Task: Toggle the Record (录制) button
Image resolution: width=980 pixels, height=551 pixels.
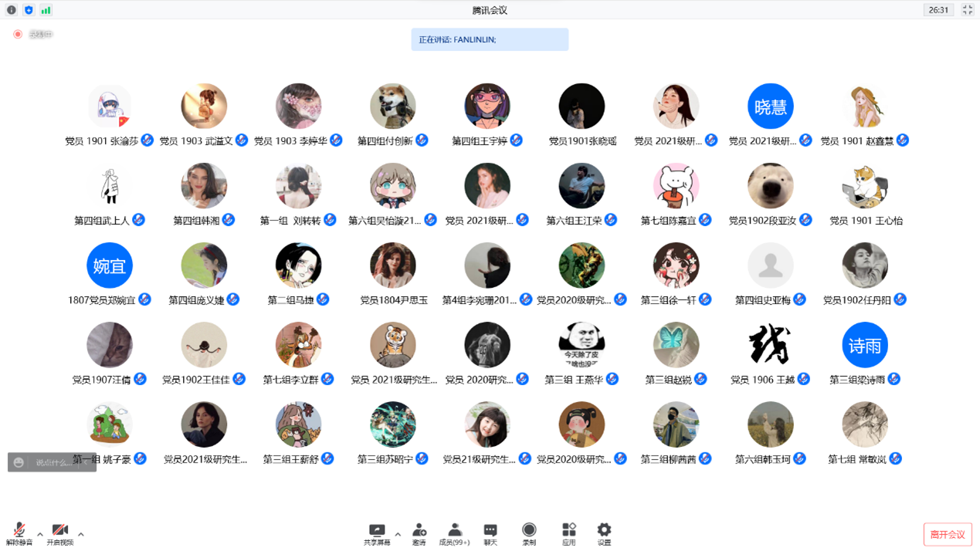Action: [x=529, y=533]
